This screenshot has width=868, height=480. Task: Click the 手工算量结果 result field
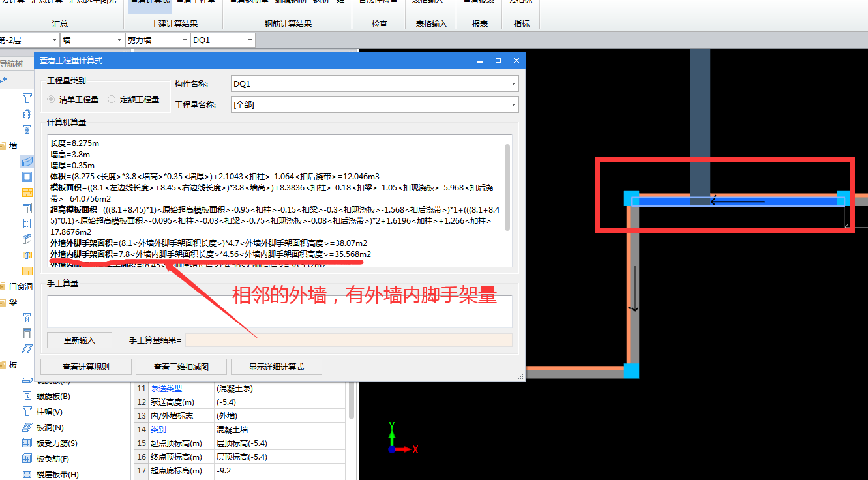349,340
